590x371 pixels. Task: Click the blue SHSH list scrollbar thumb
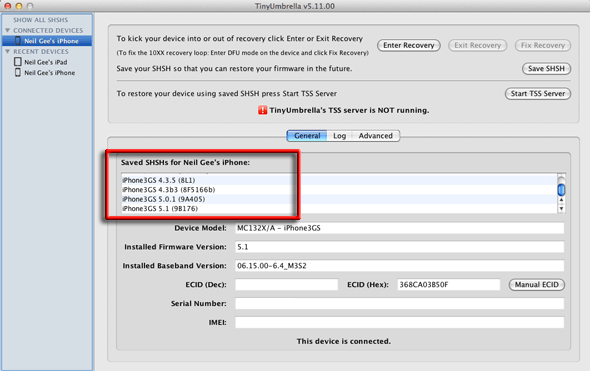561,190
